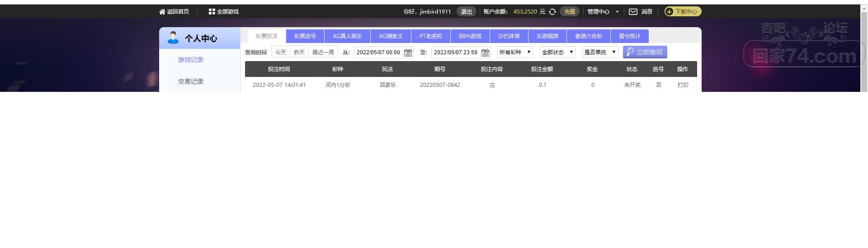Open the AG真人娱乐 tab
Screen dimensions: 868x248
pos(347,36)
